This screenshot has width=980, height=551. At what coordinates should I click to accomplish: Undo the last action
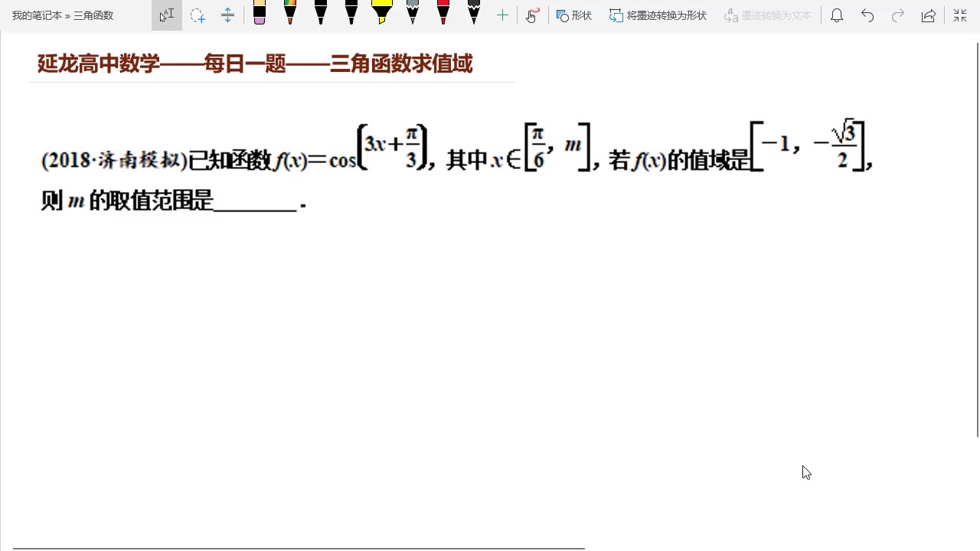(867, 15)
